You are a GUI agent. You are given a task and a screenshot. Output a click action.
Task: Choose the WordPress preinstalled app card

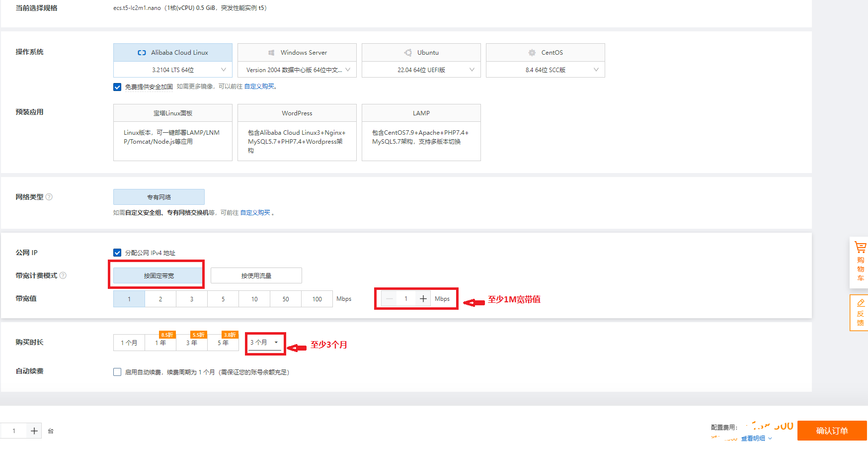click(x=297, y=132)
